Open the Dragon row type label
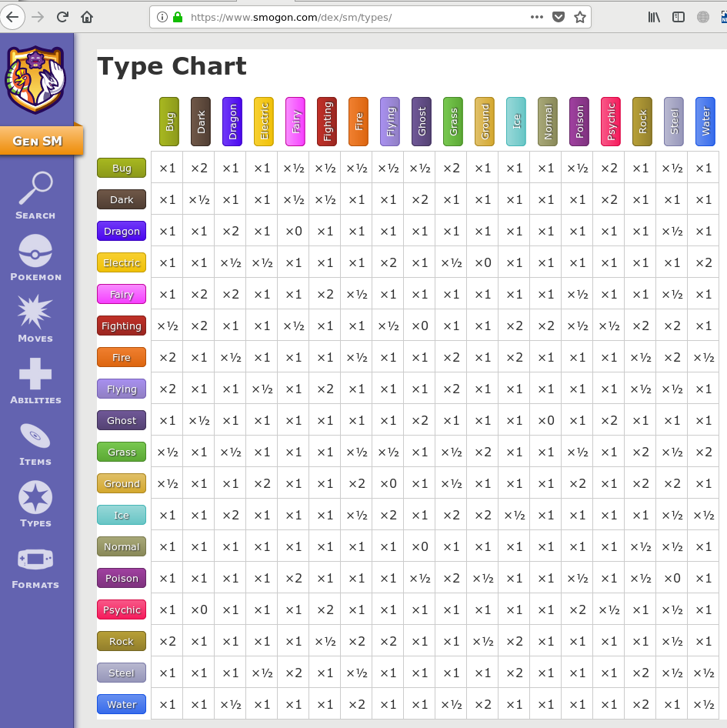727x728 pixels. click(122, 231)
